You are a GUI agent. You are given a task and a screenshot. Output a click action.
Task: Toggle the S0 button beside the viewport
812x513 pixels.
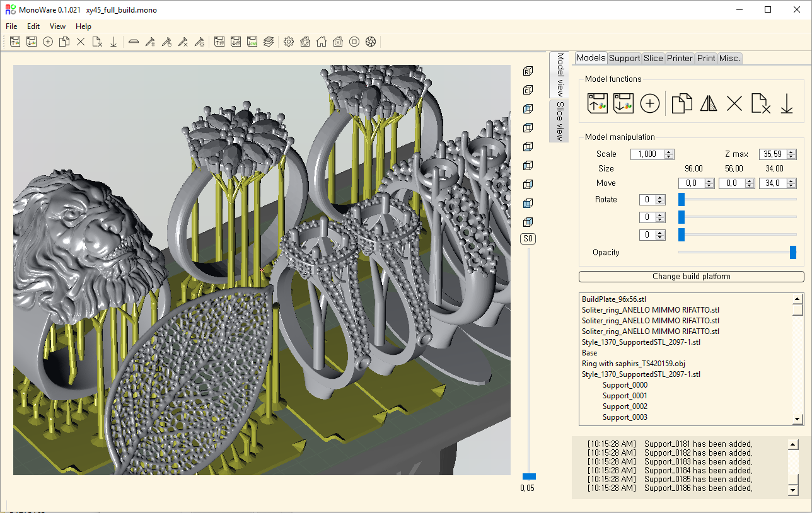(x=528, y=239)
